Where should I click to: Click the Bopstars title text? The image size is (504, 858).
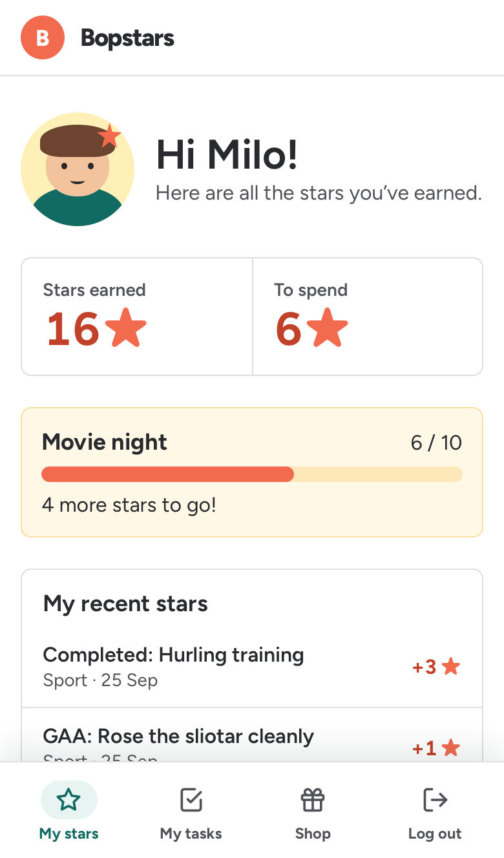pos(127,38)
